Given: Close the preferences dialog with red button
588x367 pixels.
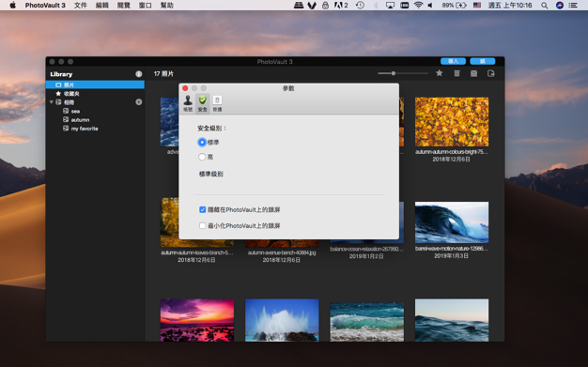Looking at the screenshot, I should pyautogui.click(x=185, y=88).
